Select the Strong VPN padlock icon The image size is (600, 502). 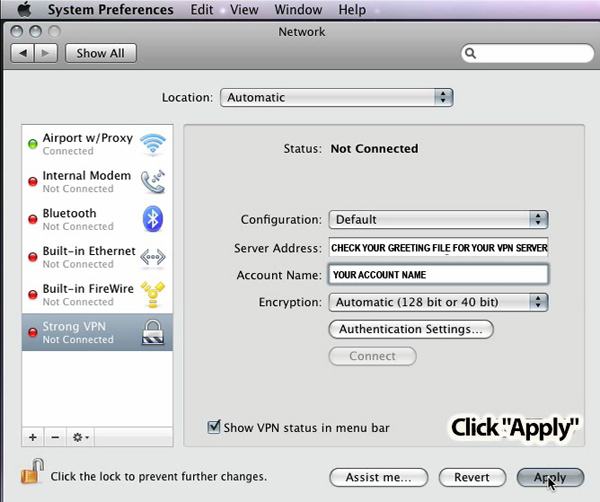153,332
